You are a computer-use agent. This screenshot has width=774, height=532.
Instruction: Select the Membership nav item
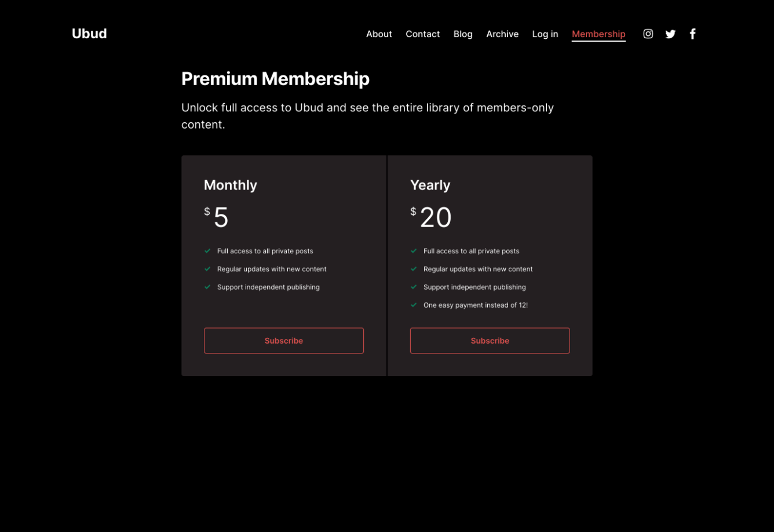pos(598,34)
